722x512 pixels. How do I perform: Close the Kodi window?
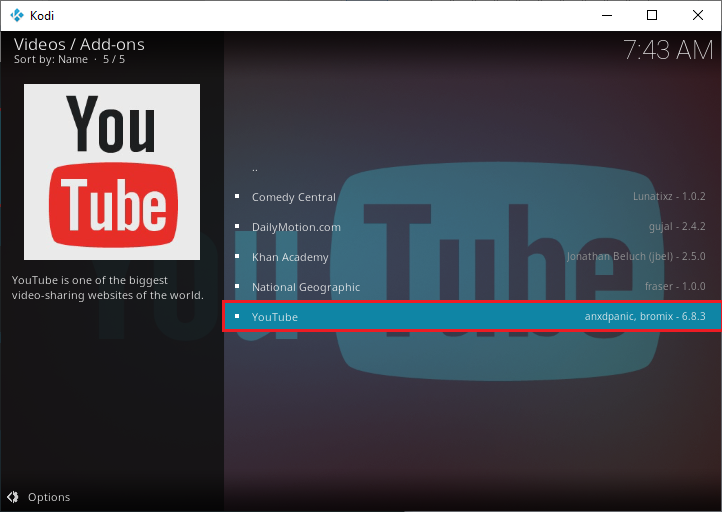698,15
